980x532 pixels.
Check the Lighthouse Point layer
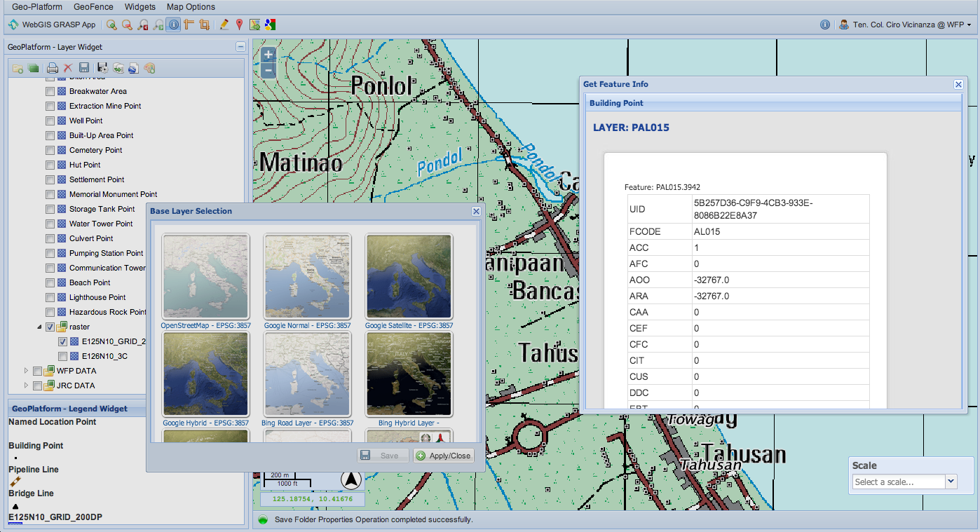[x=50, y=297]
